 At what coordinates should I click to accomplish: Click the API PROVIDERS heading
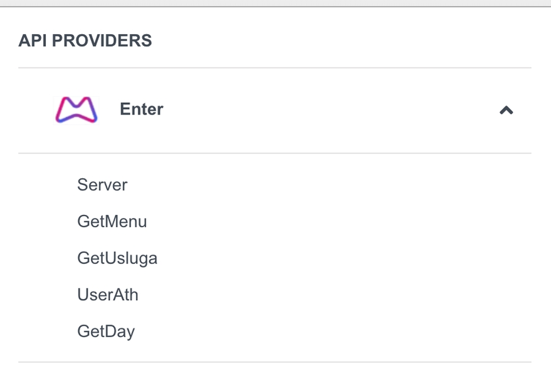[x=85, y=41]
